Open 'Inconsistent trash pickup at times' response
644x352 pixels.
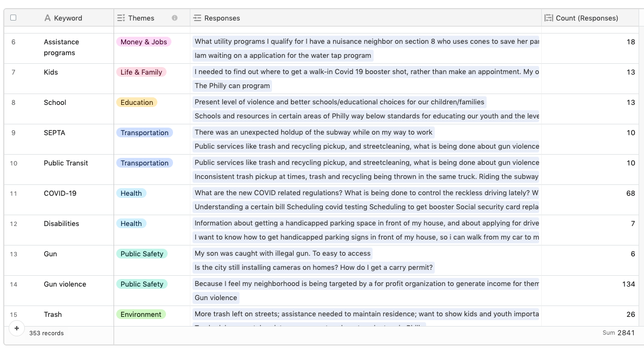click(x=366, y=177)
